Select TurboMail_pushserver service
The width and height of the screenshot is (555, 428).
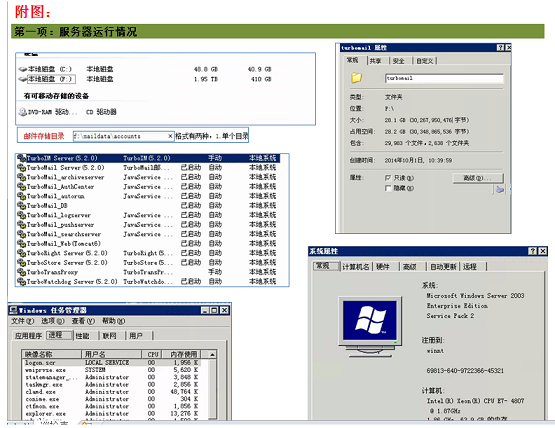pos(148,224)
